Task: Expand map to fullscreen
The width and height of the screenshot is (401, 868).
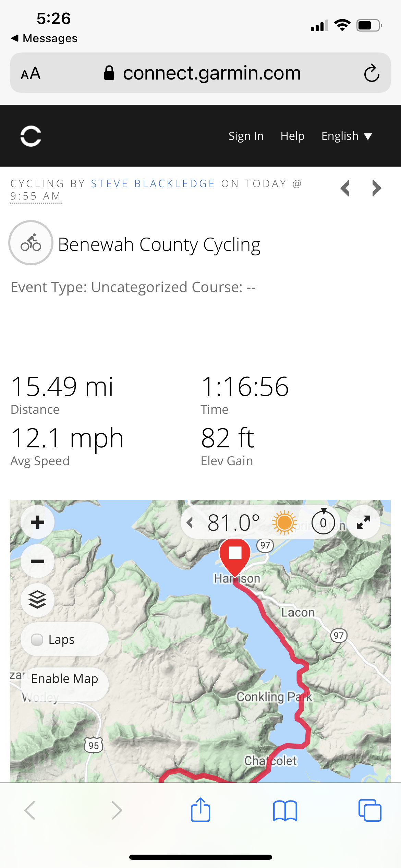Action: click(363, 522)
